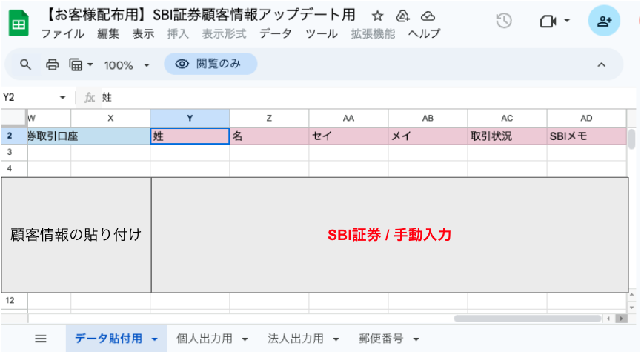The width and height of the screenshot is (644, 352).
Task: Click the 名 cell
Action: (x=269, y=136)
